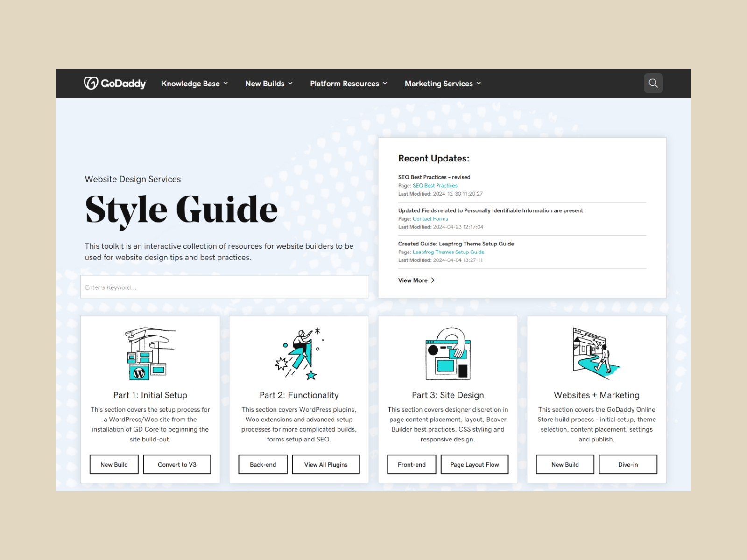Click the Website Design Services subtitle
This screenshot has height=560, width=747.
click(133, 179)
